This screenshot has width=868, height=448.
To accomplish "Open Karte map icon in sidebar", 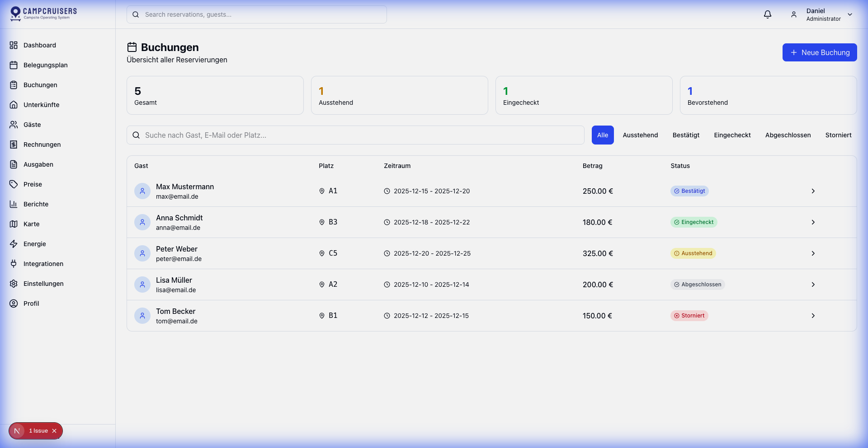I will pos(14,224).
